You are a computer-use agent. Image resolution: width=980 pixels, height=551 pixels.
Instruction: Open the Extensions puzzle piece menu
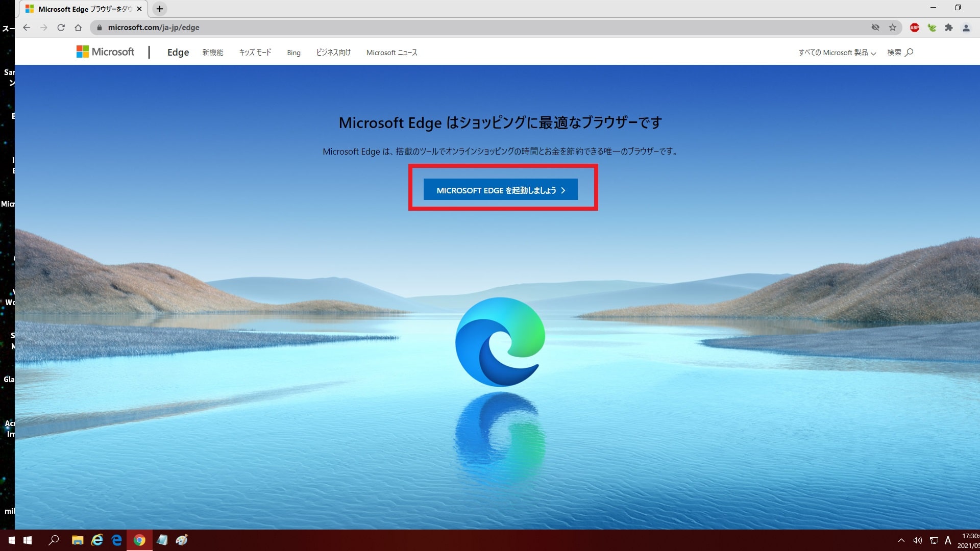click(x=949, y=28)
